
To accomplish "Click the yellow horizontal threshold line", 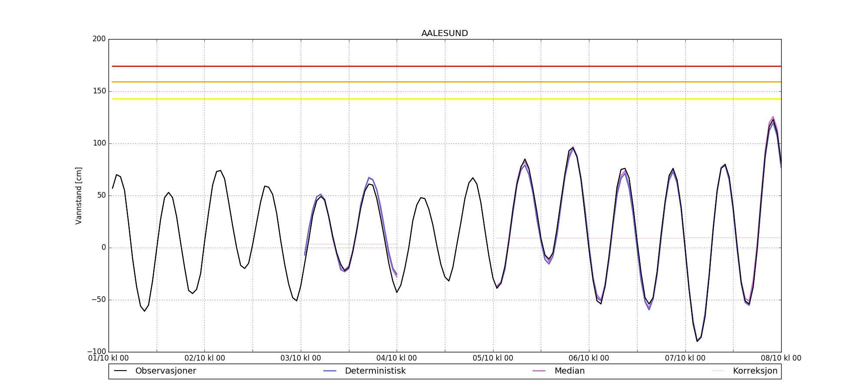I will [x=434, y=99].
